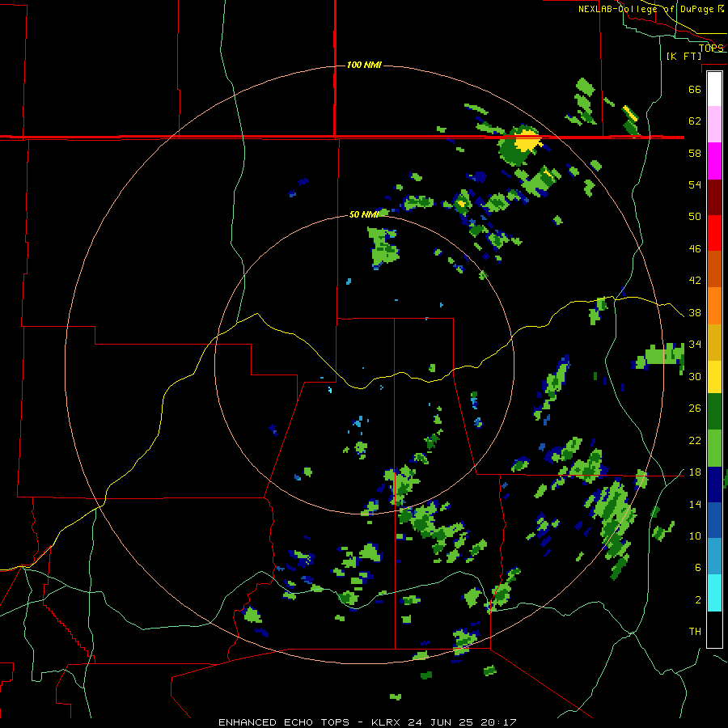Click the light pink 62 kft legend swatch
The image size is (728, 728).
click(714, 125)
